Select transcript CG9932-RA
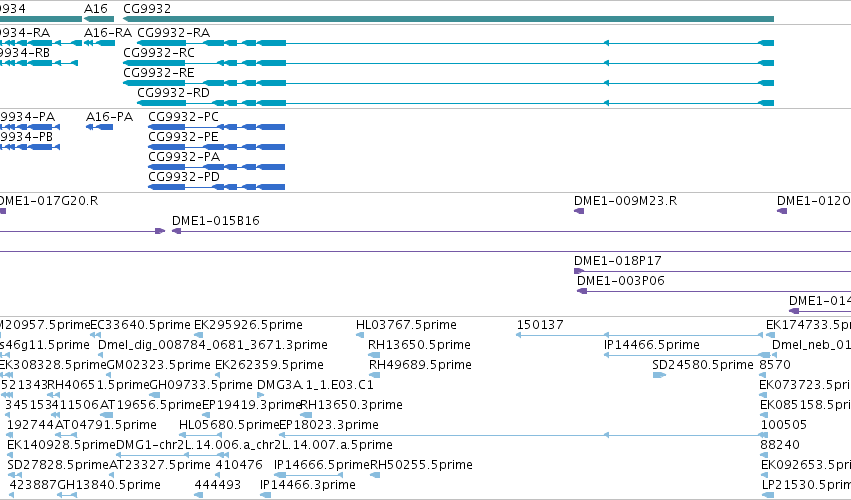 455,43
